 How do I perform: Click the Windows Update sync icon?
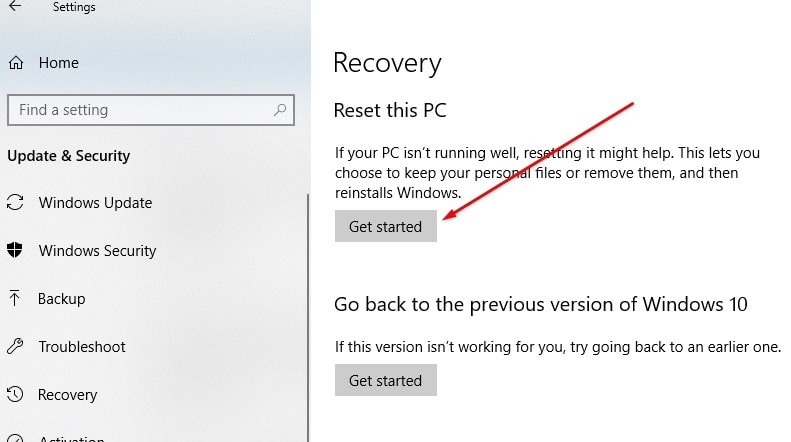tap(15, 203)
